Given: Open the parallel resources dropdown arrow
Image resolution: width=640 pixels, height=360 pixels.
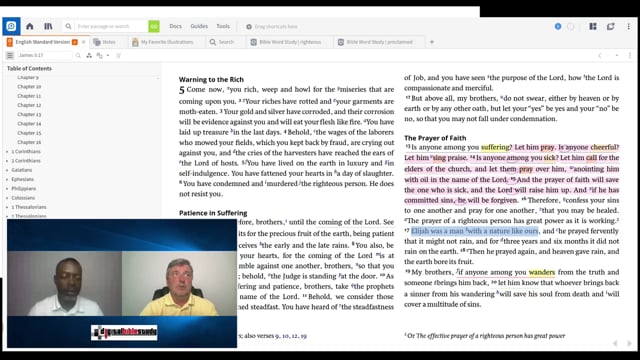Looking at the screenshot, I should tap(108, 56).
